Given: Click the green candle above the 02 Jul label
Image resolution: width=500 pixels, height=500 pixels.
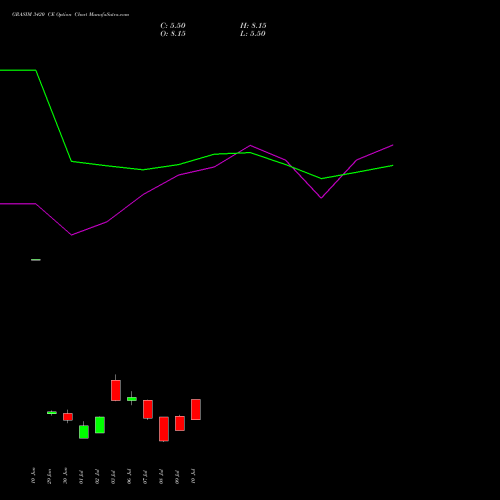Looking at the screenshot, I should pos(100,425).
